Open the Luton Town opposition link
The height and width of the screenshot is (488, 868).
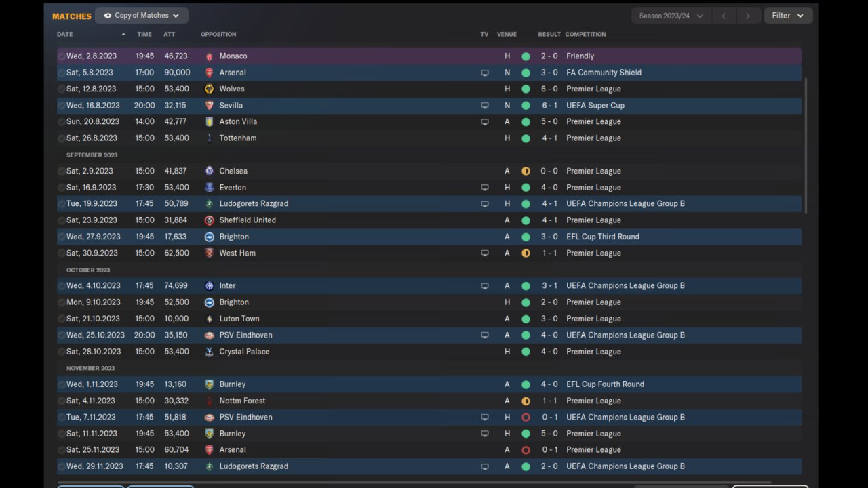point(239,319)
